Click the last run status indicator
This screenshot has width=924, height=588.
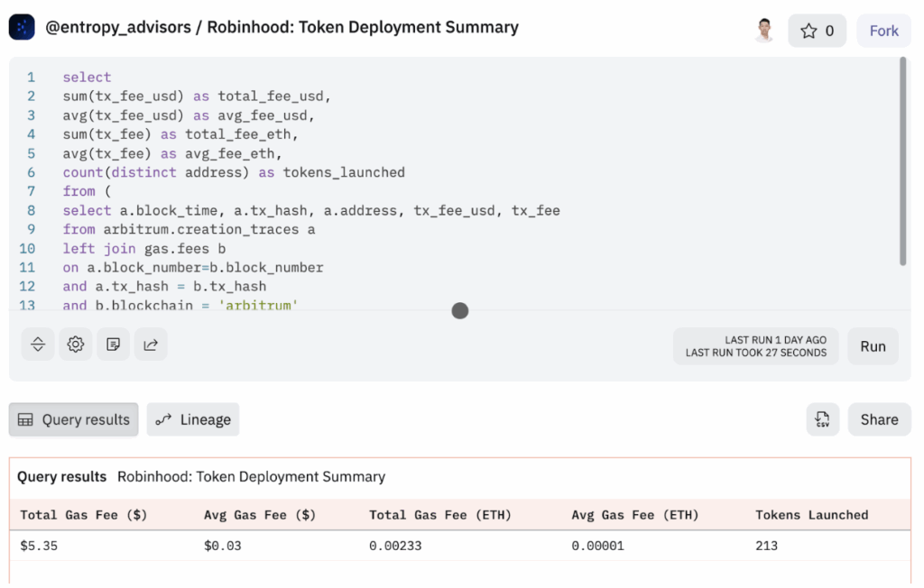coord(755,346)
